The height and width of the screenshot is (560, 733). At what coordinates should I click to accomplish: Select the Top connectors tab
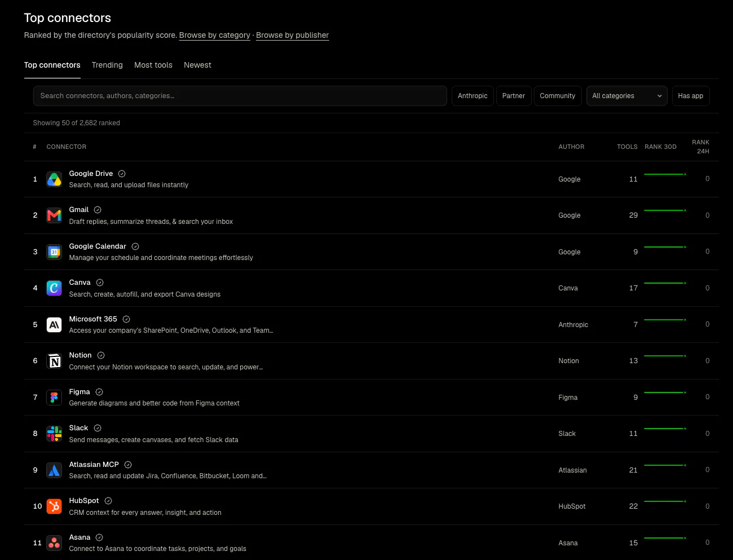point(52,65)
